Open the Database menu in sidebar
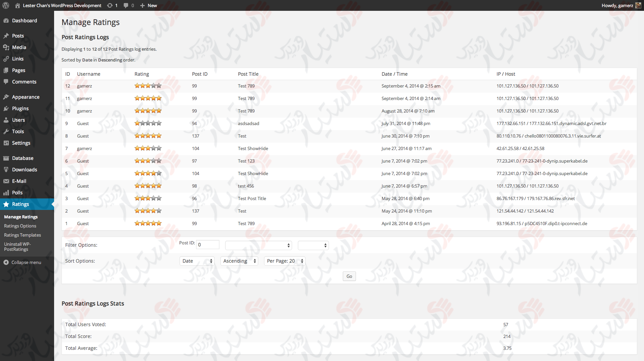This screenshot has width=644, height=361. point(23,158)
